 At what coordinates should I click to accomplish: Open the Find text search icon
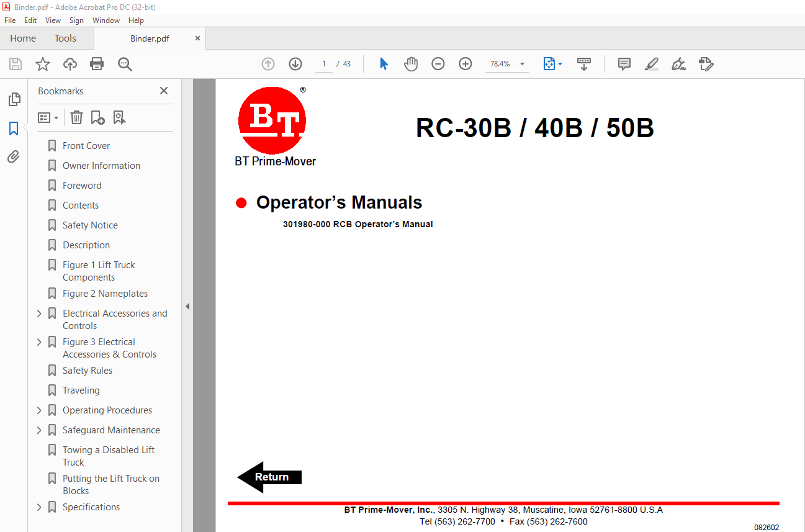(x=125, y=64)
